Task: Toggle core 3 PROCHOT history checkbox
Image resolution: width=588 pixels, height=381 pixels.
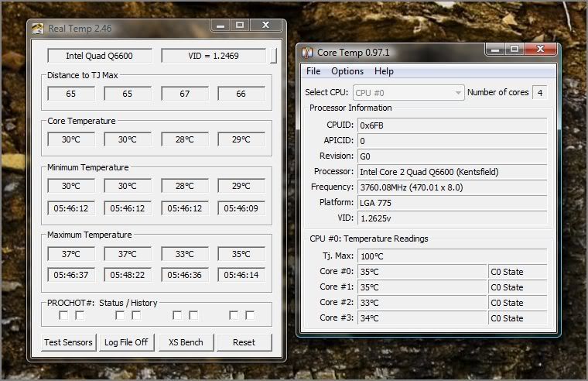Action: point(250,315)
